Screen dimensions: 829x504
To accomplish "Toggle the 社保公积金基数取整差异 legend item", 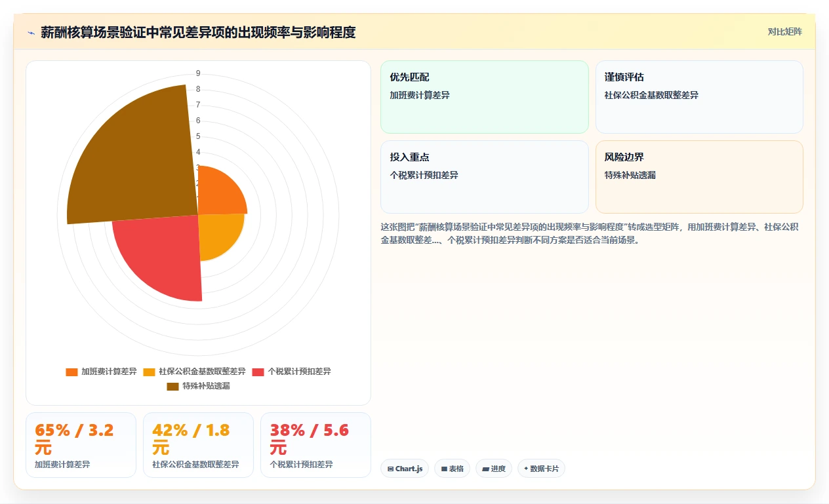I will [194, 372].
